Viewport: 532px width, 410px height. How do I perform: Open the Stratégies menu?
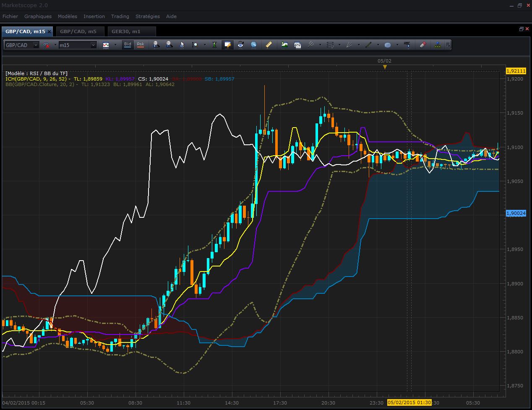pyautogui.click(x=148, y=16)
